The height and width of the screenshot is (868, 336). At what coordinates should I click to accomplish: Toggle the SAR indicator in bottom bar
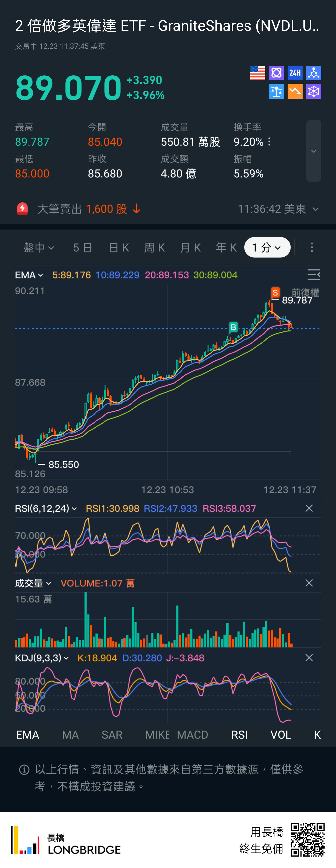pos(112,734)
